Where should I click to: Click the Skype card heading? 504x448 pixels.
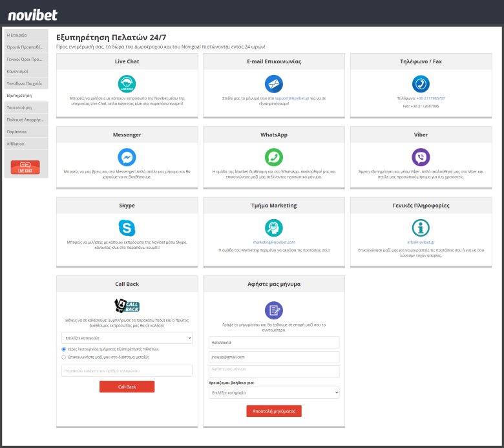point(127,206)
